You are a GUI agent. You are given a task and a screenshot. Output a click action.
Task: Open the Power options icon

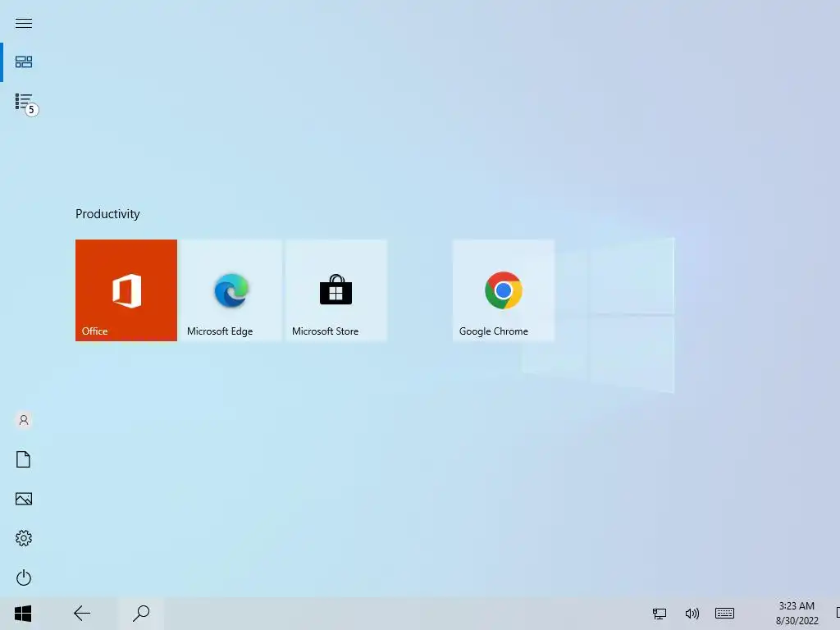coord(24,577)
